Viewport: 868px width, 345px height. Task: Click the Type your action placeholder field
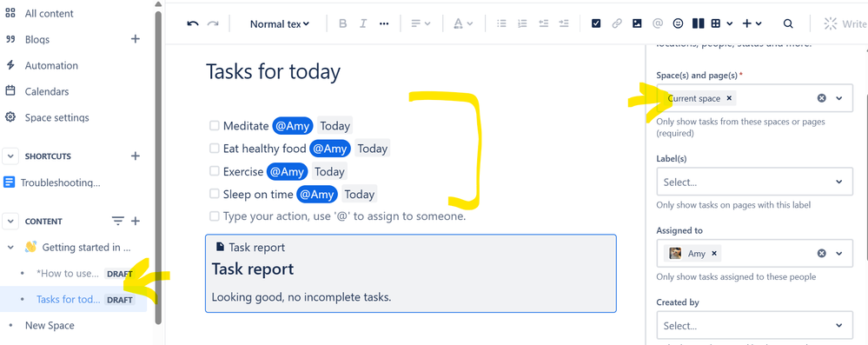click(x=344, y=216)
